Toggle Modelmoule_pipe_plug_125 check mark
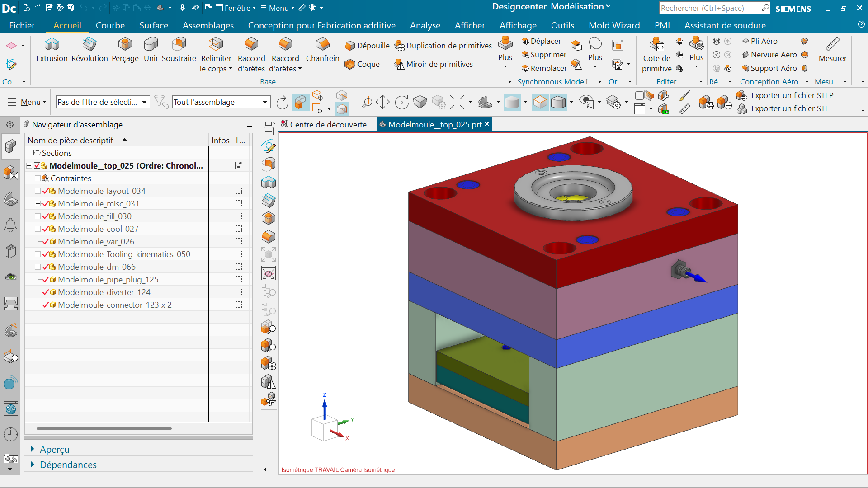Viewport: 868px width, 488px height. [45, 280]
